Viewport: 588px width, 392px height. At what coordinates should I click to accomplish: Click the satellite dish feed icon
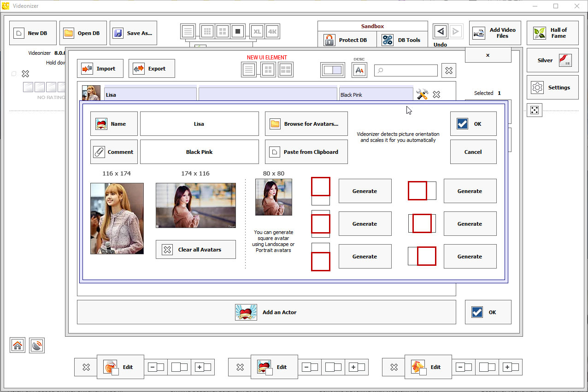[x=37, y=345]
